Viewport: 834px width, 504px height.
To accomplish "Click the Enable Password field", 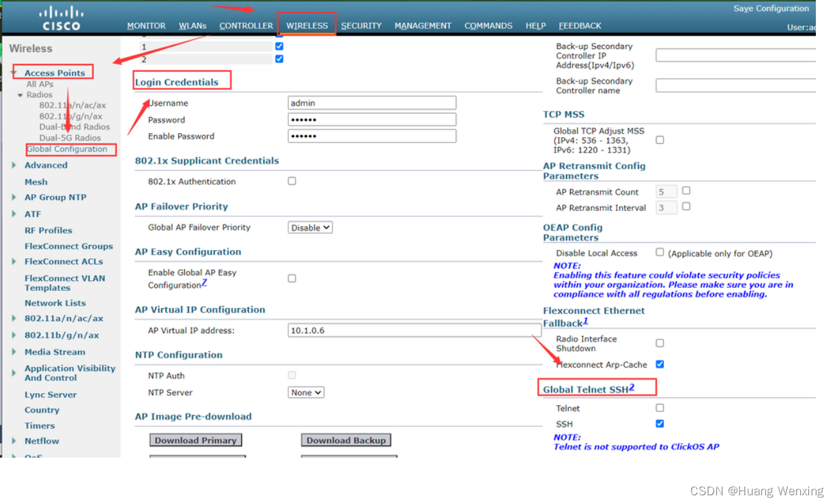I will pos(372,136).
